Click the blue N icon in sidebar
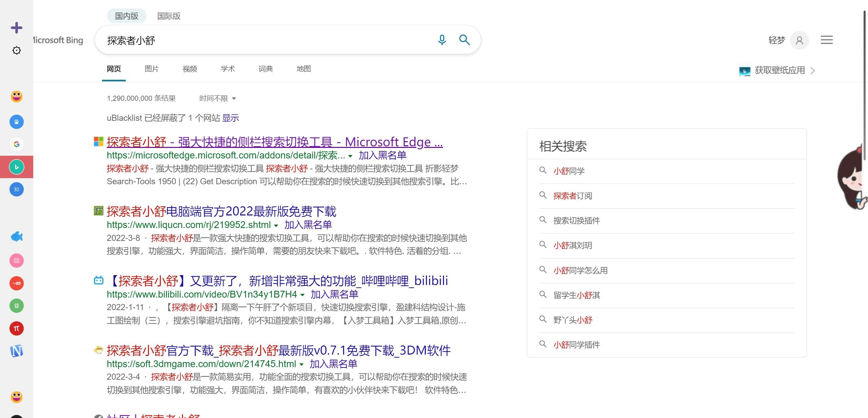This screenshot has height=418, width=868. tap(17, 351)
